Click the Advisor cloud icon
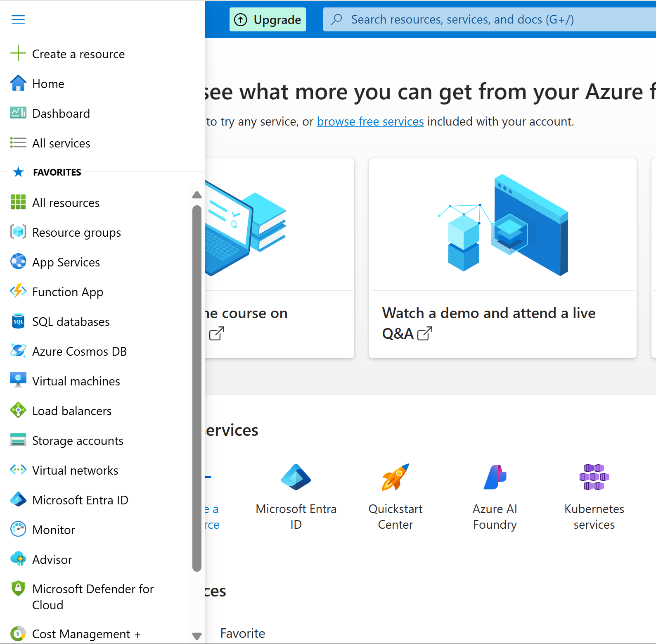Image resolution: width=656 pixels, height=644 pixels. point(18,559)
